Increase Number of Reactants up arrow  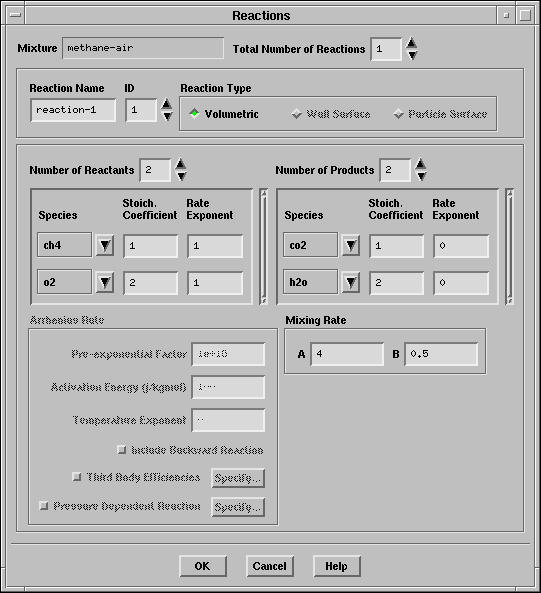click(180, 163)
